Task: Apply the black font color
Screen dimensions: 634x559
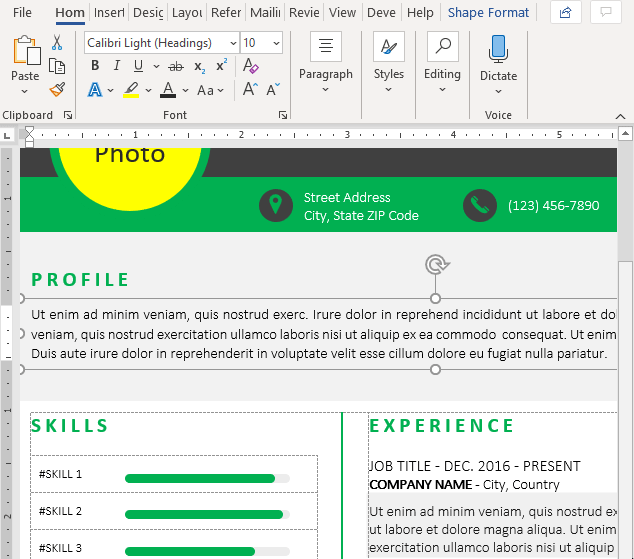Action: tap(168, 90)
